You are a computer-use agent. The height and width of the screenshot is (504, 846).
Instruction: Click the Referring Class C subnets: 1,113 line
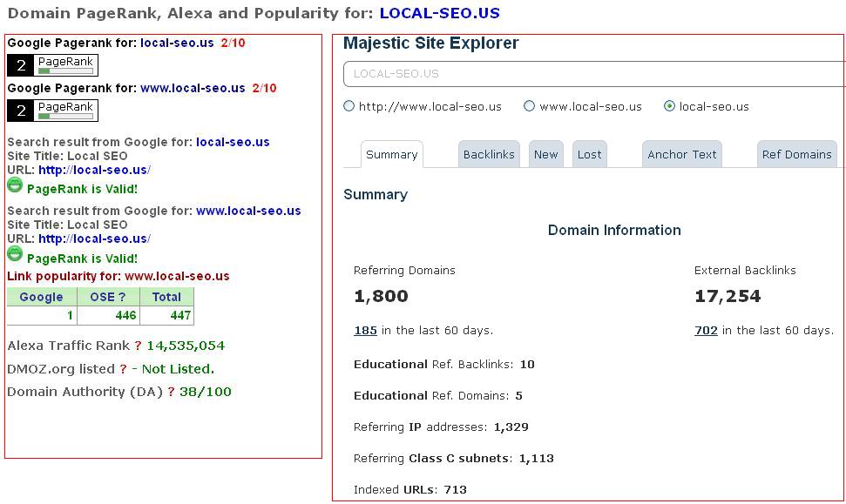click(x=454, y=458)
